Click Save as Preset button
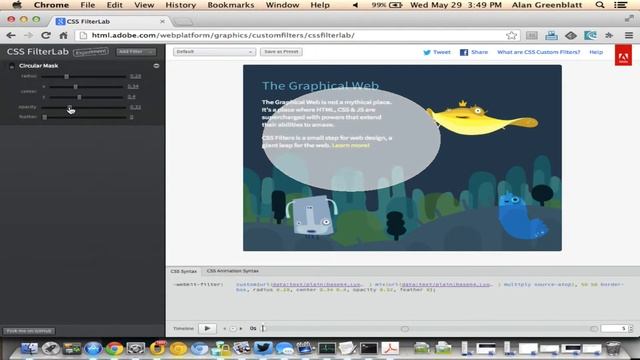640x360 pixels. pyautogui.click(x=281, y=52)
